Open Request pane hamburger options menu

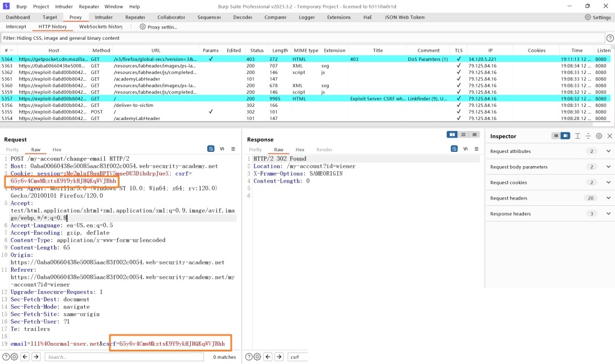(233, 149)
